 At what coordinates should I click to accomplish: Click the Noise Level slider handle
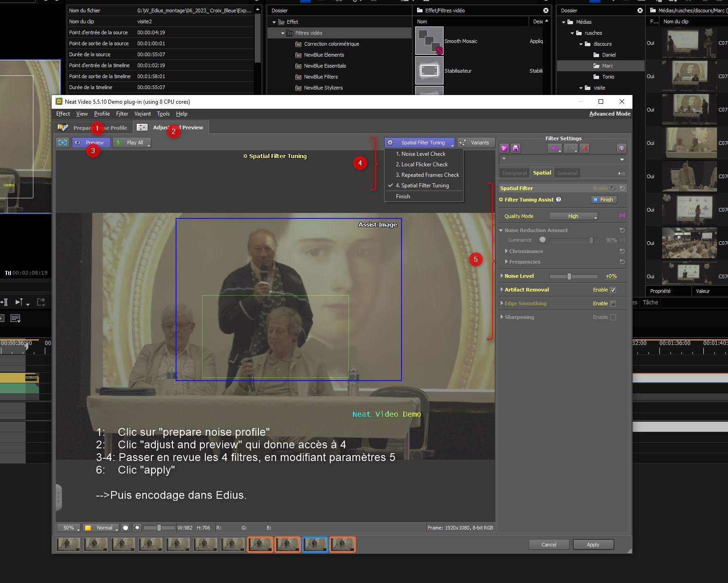pyautogui.click(x=569, y=276)
